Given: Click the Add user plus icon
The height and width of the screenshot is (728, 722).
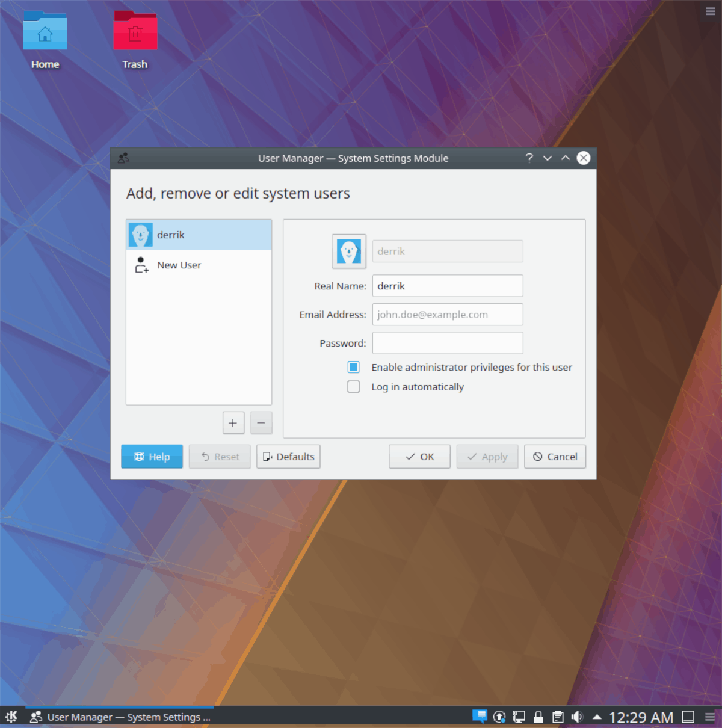Looking at the screenshot, I should point(233,423).
